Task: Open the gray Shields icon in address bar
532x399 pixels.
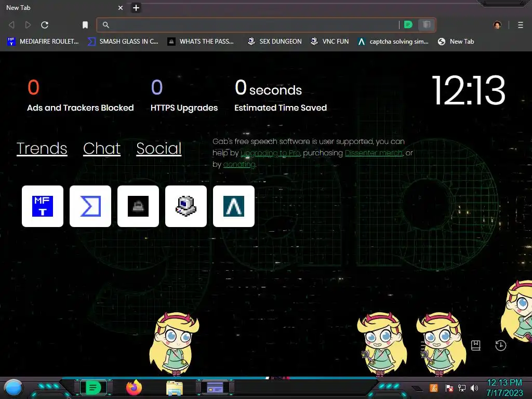Action: click(x=427, y=24)
